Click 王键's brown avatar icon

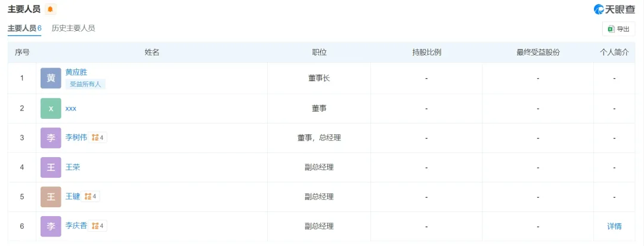(x=51, y=196)
